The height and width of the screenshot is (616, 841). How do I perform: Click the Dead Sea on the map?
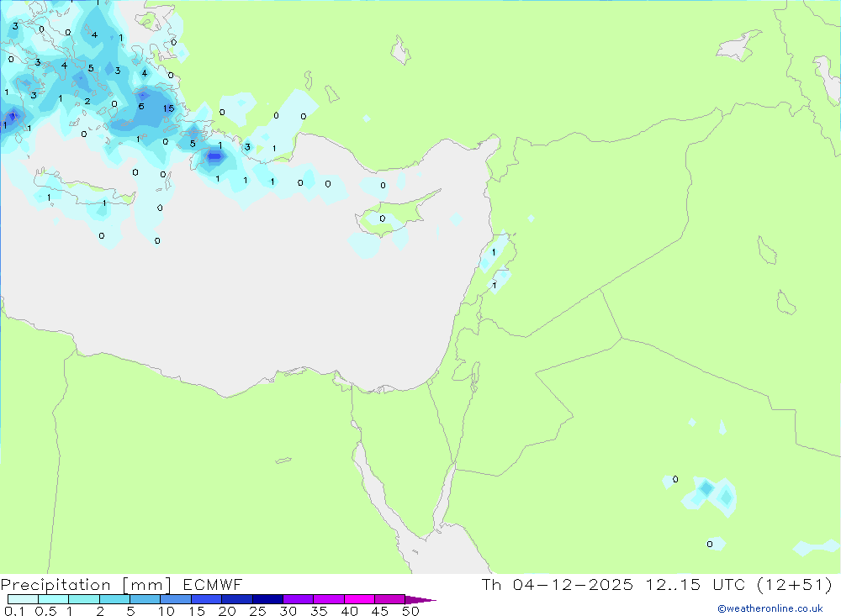[474, 376]
